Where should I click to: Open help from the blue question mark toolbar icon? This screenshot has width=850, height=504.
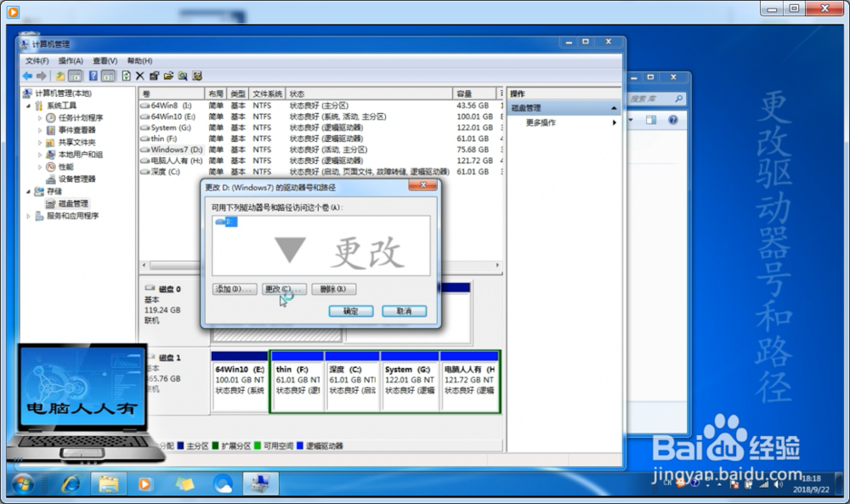(x=93, y=76)
